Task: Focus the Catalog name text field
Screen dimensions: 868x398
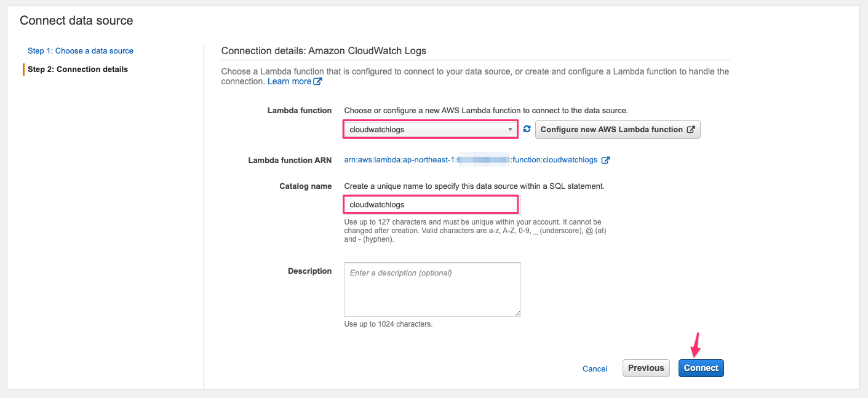Action: click(431, 204)
